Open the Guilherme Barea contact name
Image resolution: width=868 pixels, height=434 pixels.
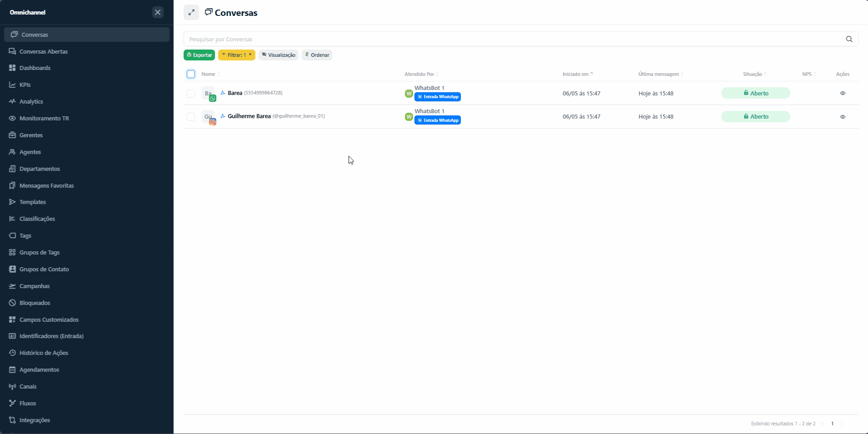pyautogui.click(x=249, y=116)
